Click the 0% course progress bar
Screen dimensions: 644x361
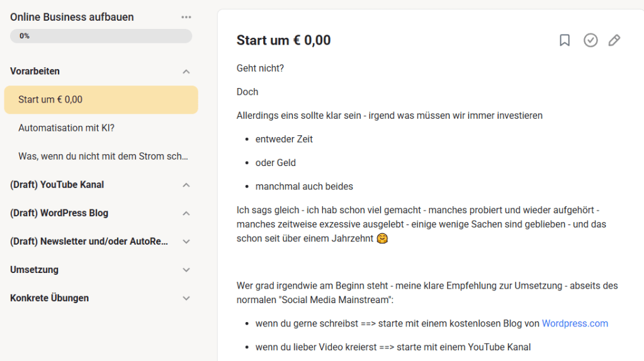pyautogui.click(x=101, y=36)
